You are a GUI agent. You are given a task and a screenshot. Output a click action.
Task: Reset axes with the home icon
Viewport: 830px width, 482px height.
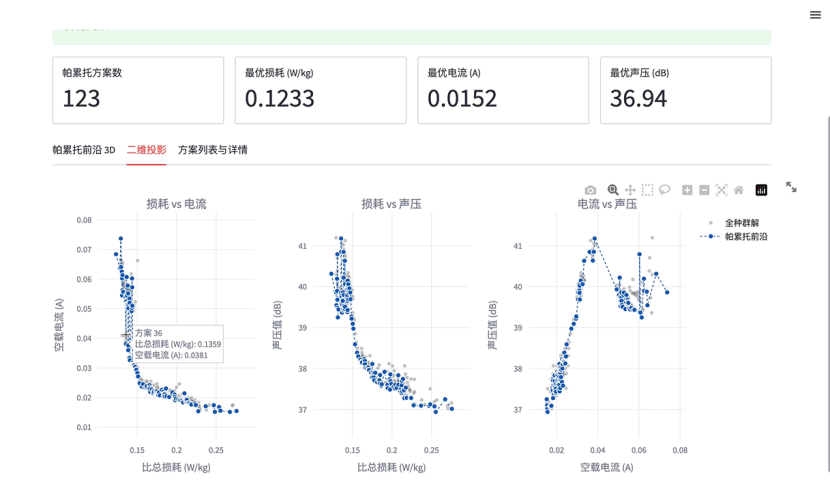[x=738, y=190]
